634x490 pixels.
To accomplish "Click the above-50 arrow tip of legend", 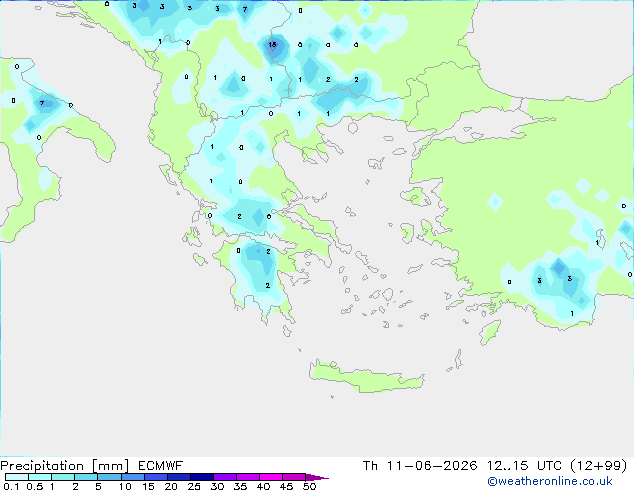I will point(317,477).
